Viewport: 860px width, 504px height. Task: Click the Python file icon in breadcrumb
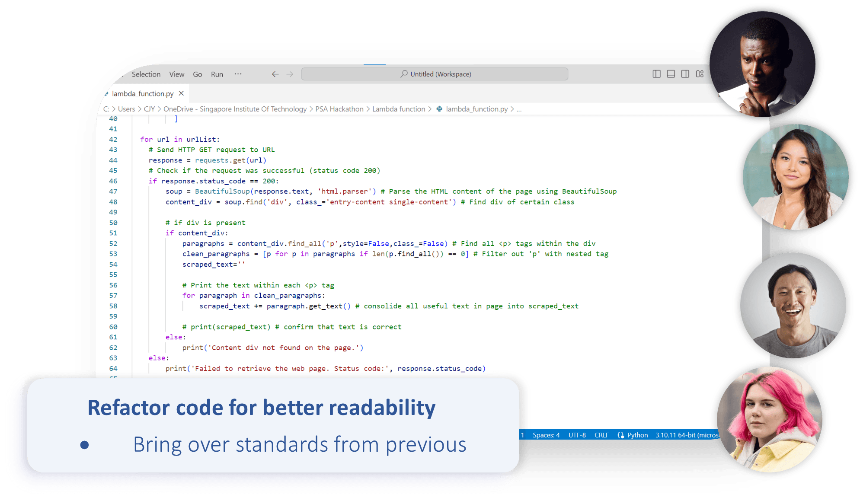[x=439, y=109]
